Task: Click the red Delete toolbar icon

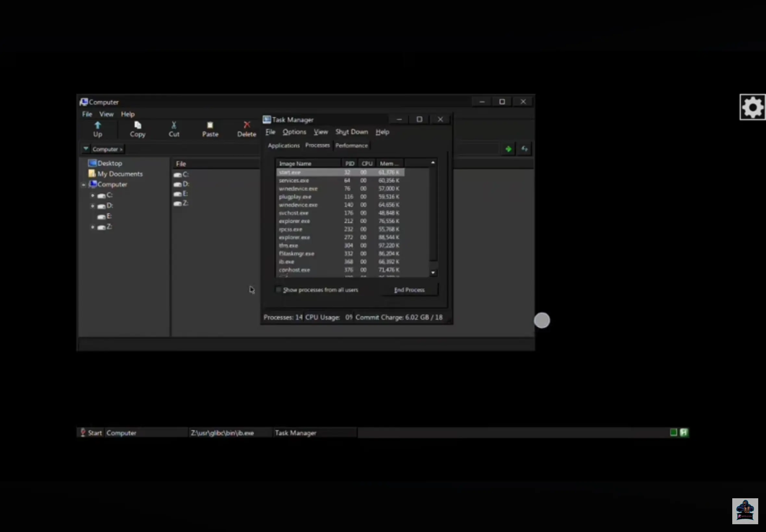Action: (247, 125)
